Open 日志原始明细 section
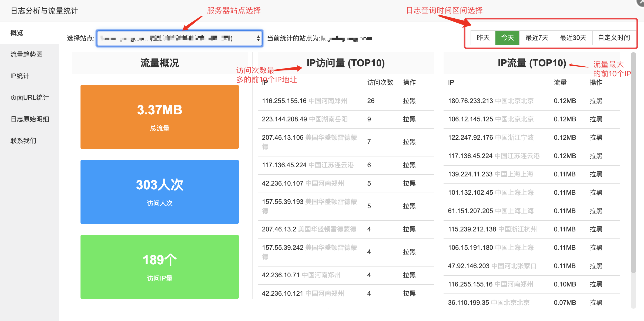This screenshot has width=644, height=321. 29,119
